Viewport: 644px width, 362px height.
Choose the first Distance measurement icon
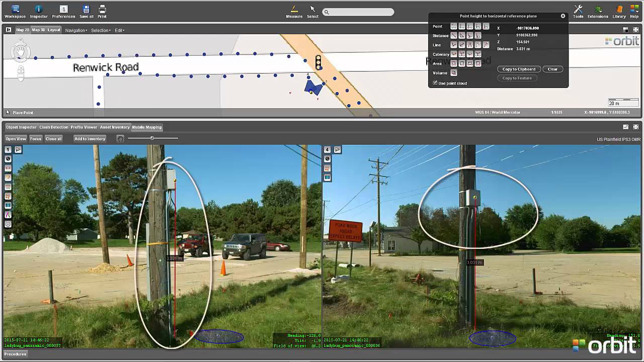click(454, 36)
